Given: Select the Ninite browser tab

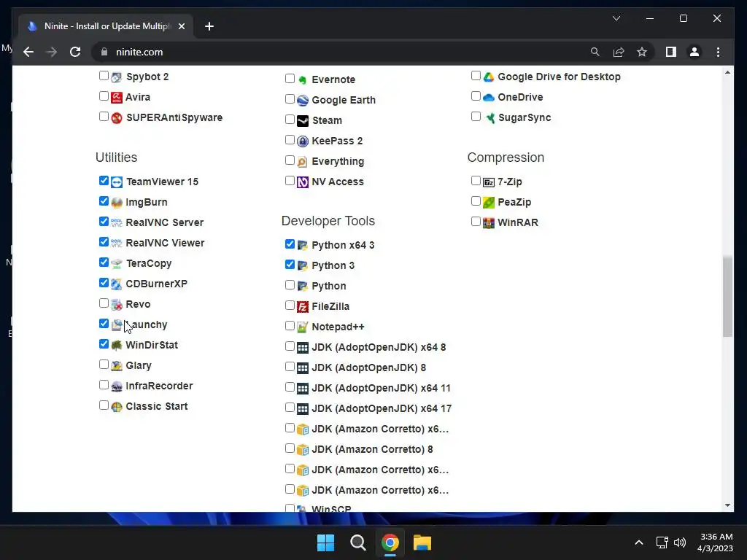Looking at the screenshot, I should (105, 26).
